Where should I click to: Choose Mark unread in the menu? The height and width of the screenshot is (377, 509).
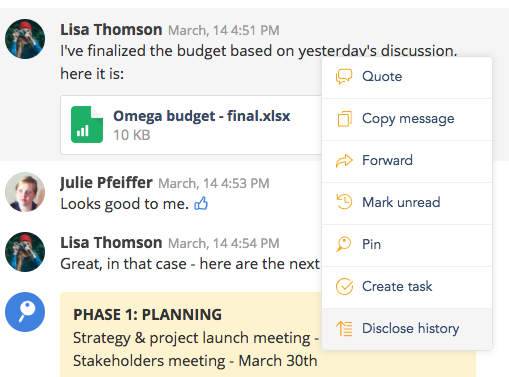(407, 203)
